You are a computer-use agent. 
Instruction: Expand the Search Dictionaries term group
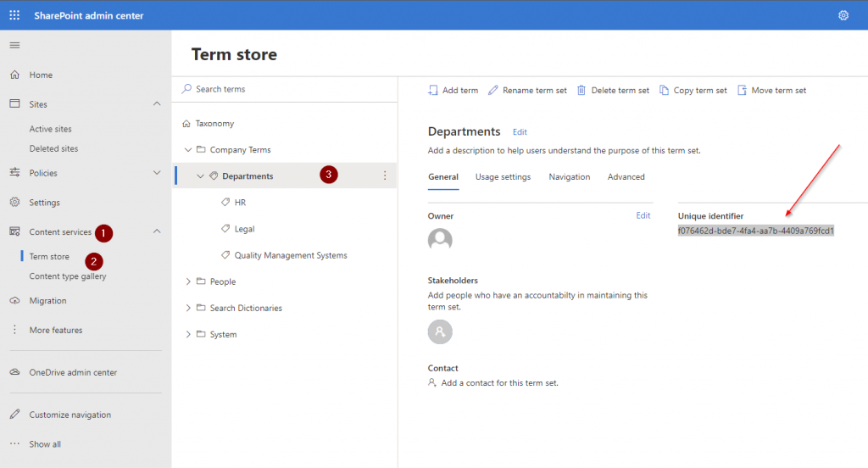click(188, 308)
